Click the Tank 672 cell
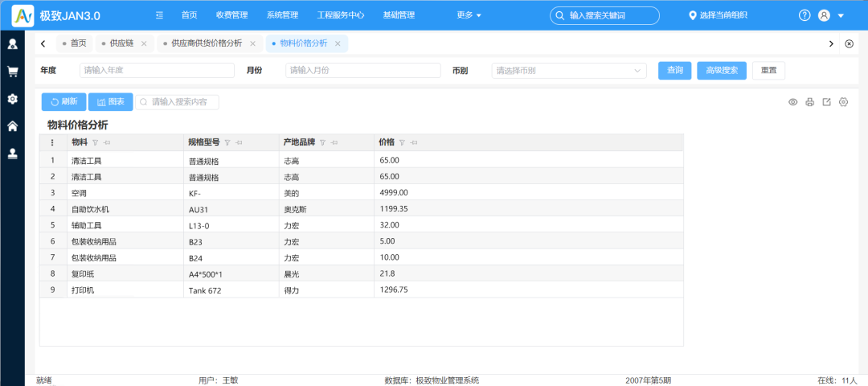 tap(231, 289)
